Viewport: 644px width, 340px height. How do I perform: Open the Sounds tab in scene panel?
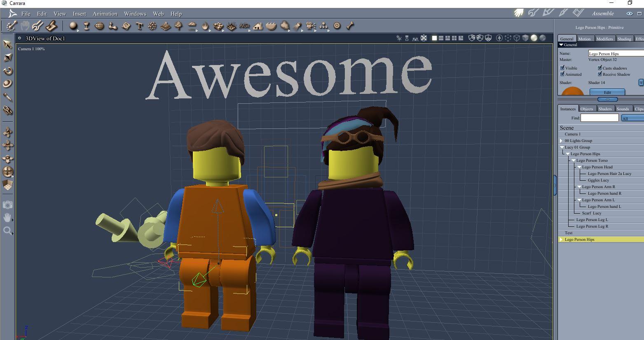(623, 109)
